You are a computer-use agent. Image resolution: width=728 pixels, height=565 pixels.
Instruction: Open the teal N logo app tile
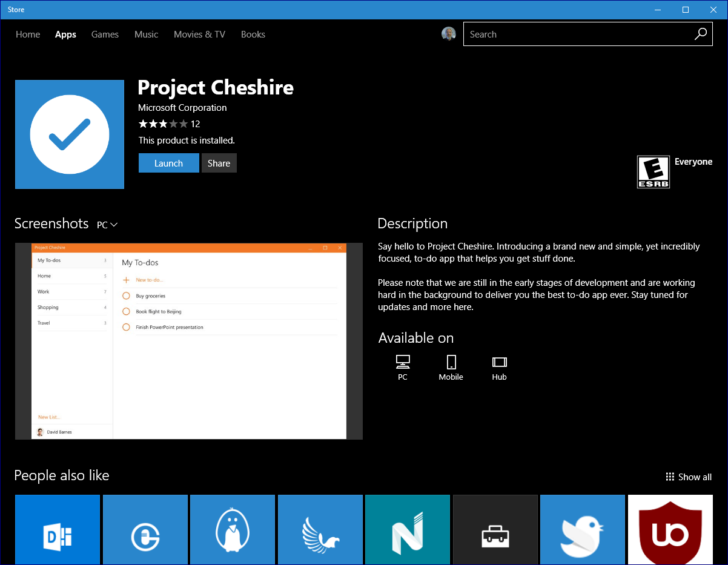(408, 530)
